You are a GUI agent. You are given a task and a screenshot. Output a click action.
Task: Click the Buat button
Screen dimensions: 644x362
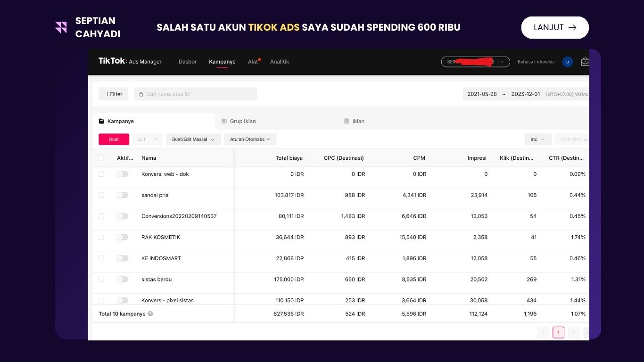113,139
